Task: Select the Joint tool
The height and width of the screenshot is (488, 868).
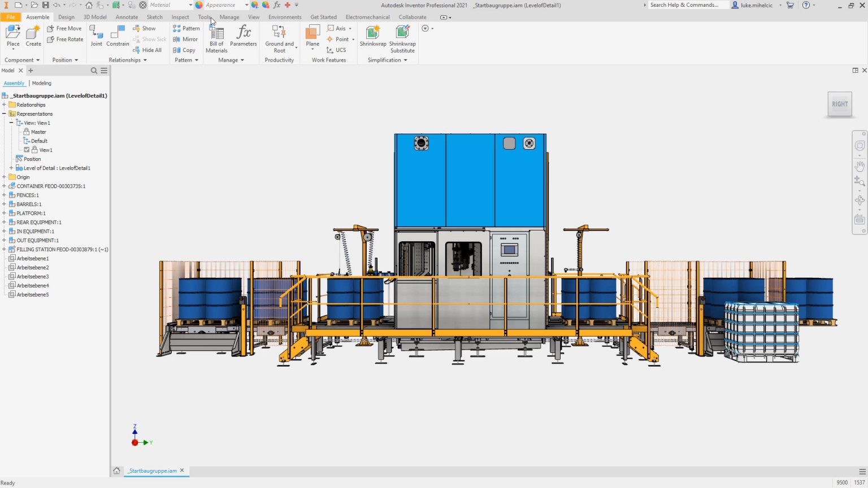Action: 96,35
